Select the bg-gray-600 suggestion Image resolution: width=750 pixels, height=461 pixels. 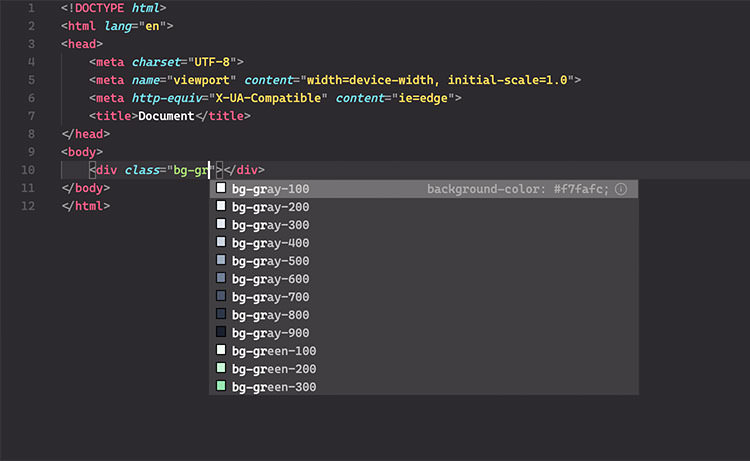(x=424, y=279)
